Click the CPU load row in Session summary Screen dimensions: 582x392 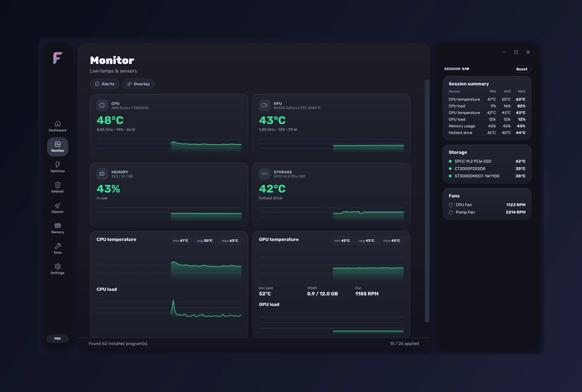click(487, 106)
